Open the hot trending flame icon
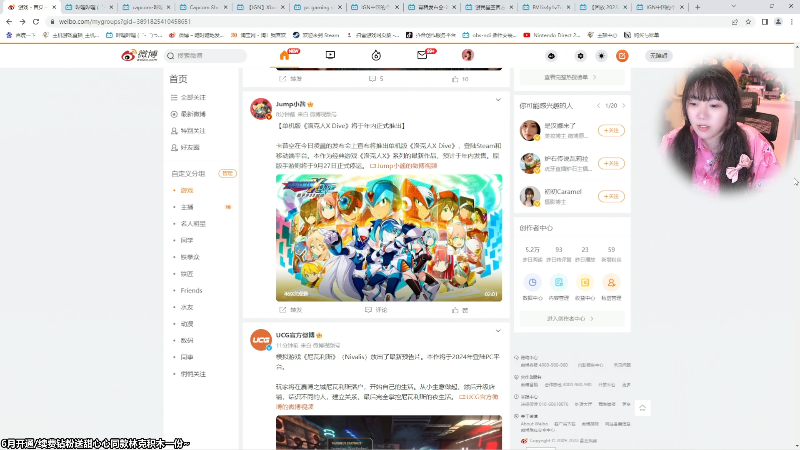The width and height of the screenshot is (800, 450). tap(376, 55)
